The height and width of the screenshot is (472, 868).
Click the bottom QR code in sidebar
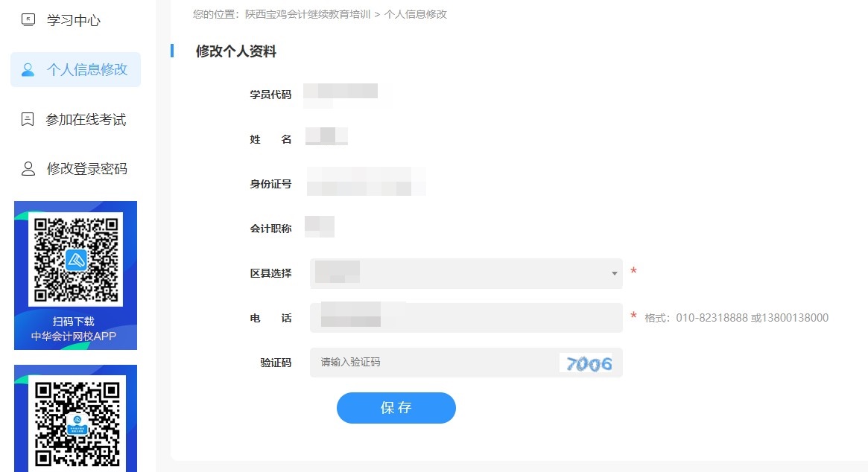[75, 424]
